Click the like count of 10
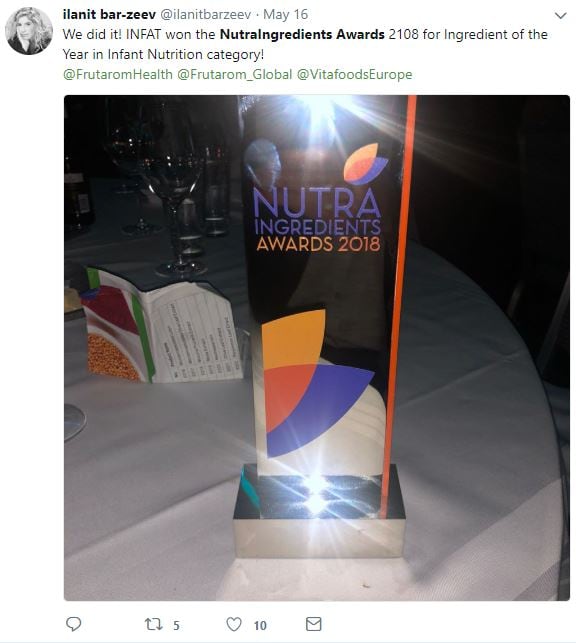Viewport: 576px width, 643px height. click(x=260, y=625)
